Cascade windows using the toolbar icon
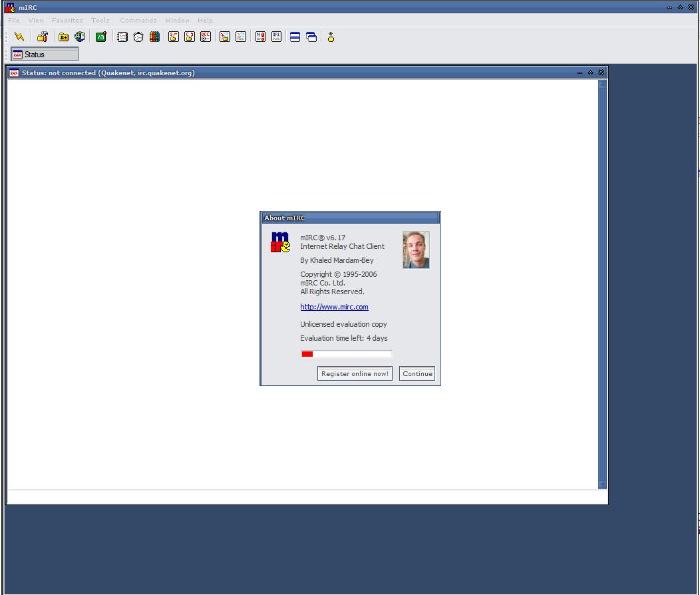Viewport: 700px width, 595px height. [x=311, y=37]
